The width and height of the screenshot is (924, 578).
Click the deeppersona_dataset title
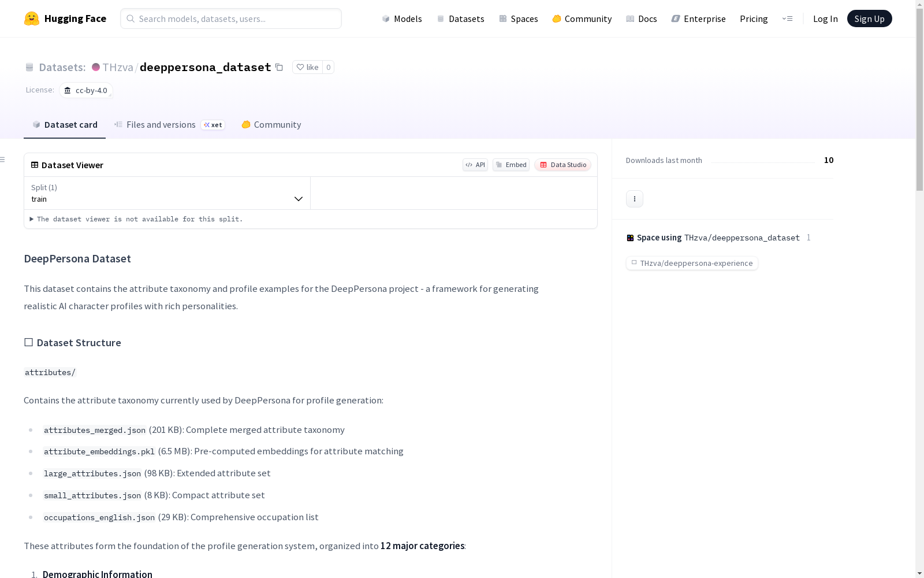pos(205,67)
